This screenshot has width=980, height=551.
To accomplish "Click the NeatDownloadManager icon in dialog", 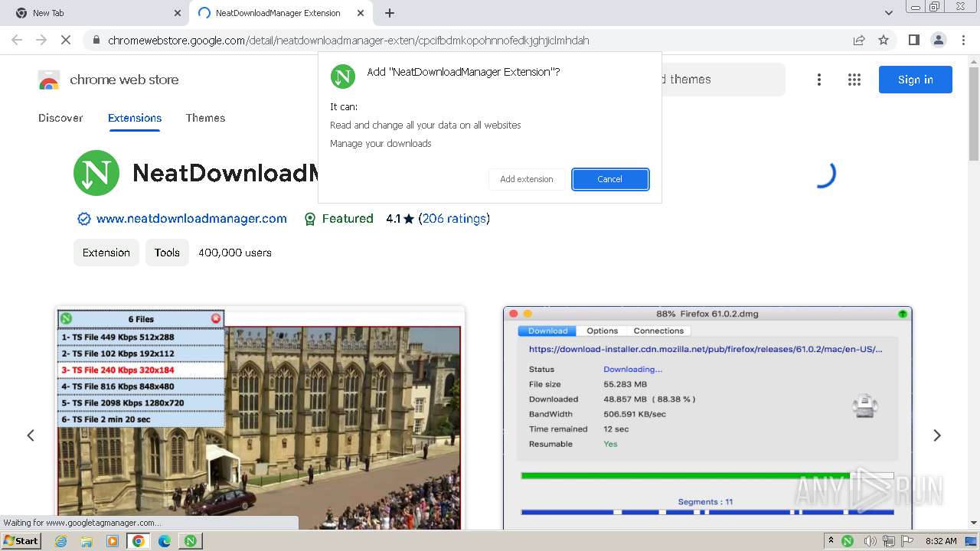I will click(x=343, y=76).
